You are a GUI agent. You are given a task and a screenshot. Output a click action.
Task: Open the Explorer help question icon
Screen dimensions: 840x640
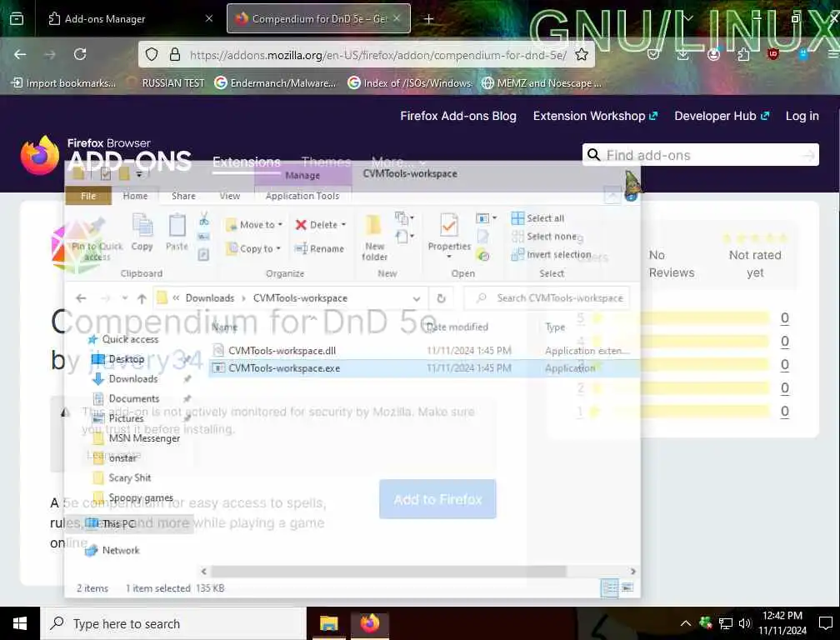631,197
